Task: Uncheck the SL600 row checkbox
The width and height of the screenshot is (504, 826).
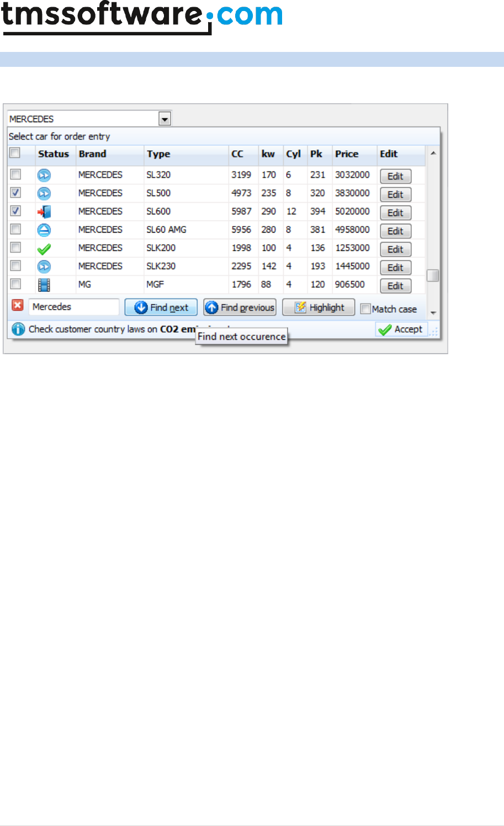Action: pos(15,211)
